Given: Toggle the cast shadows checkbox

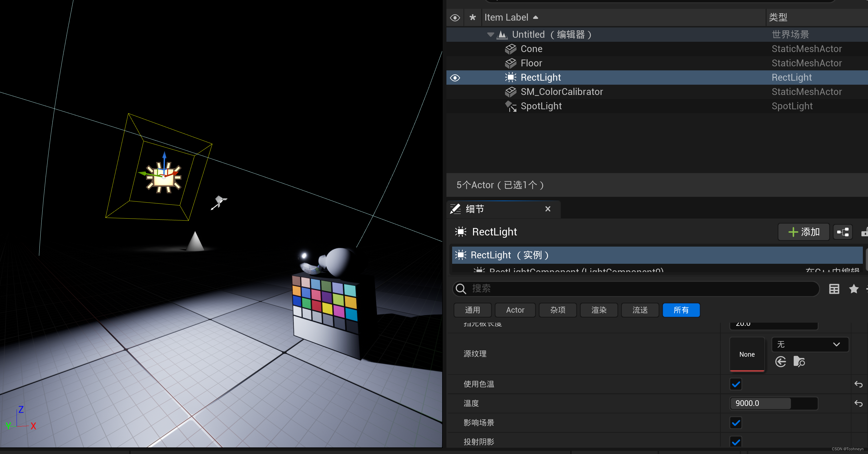Looking at the screenshot, I should (736, 442).
